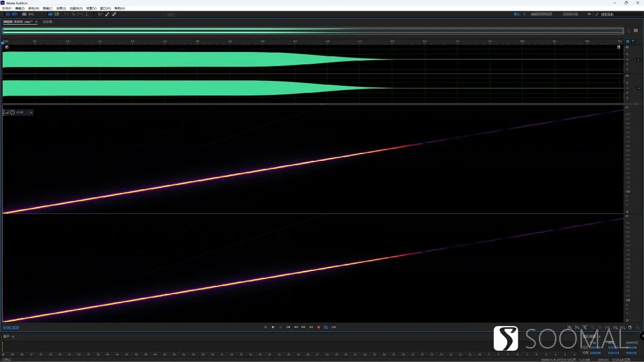The image size is (644, 362).
Task: Click the Record button in transport
Action: coord(318,327)
